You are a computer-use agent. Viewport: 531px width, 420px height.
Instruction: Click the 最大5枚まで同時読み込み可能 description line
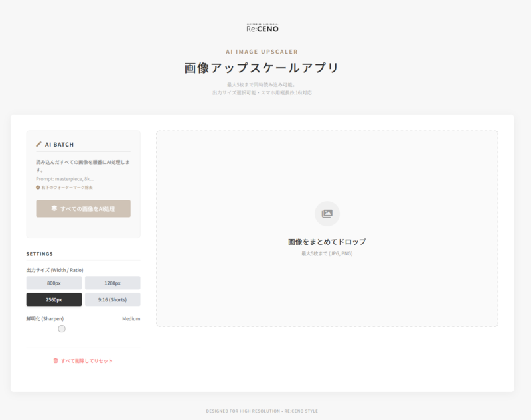(261, 85)
